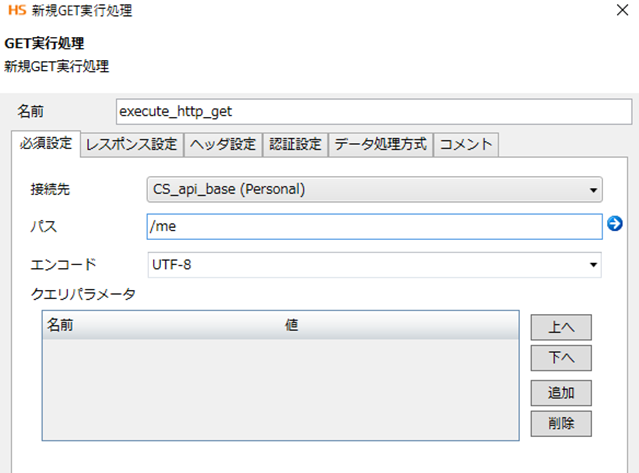Image resolution: width=639 pixels, height=473 pixels.
Task: Switch to the レスポンス設定 tab
Action: click(x=131, y=144)
